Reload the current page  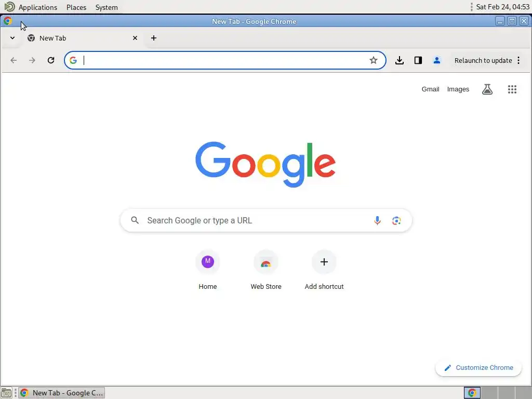point(51,60)
